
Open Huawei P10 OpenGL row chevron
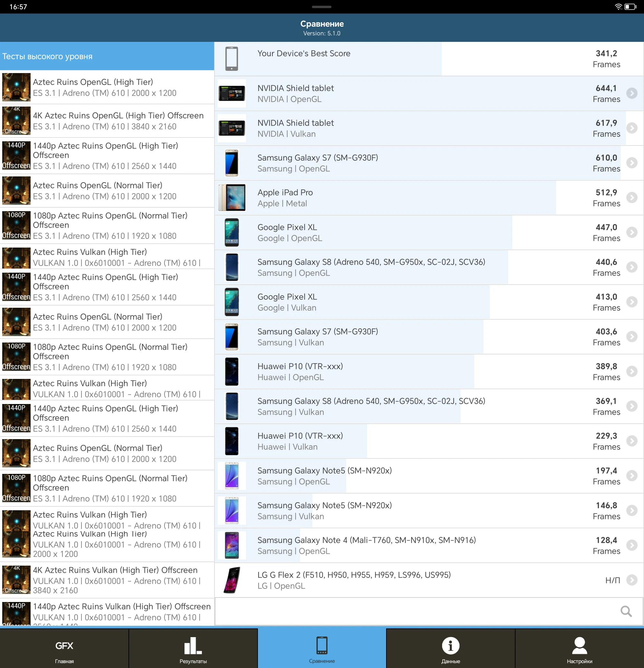(x=632, y=372)
